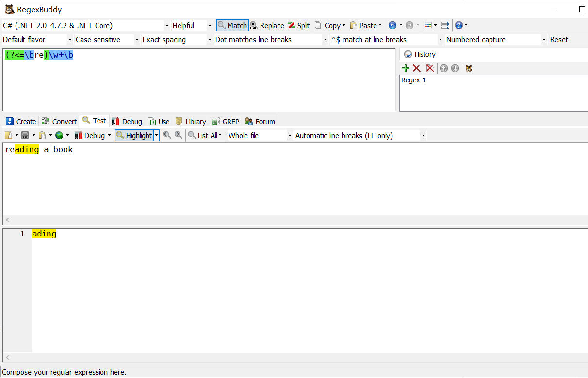Switch to Split mode
Screen dimensions: 588x378
tap(299, 25)
